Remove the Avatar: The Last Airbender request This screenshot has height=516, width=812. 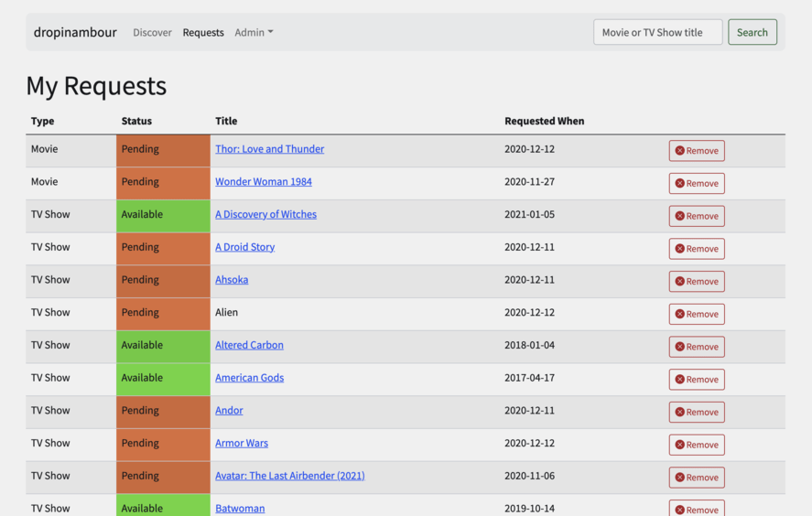[x=697, y=478]
